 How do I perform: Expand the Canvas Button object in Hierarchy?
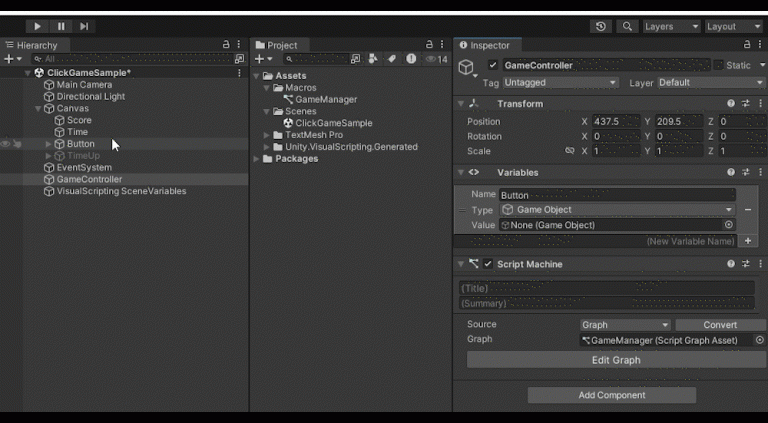(49, 144)
